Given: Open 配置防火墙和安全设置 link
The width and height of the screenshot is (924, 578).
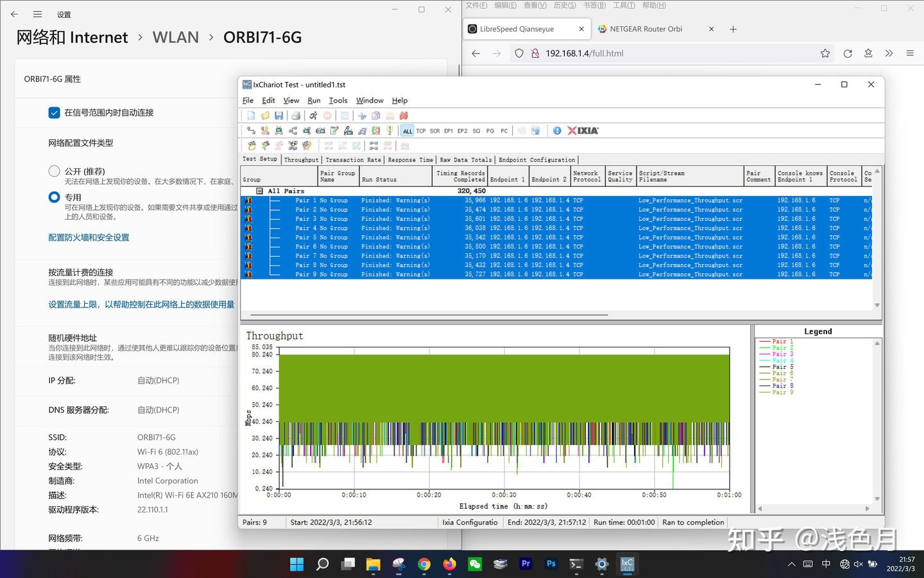Looking at the screenshot, I should 89,237.
